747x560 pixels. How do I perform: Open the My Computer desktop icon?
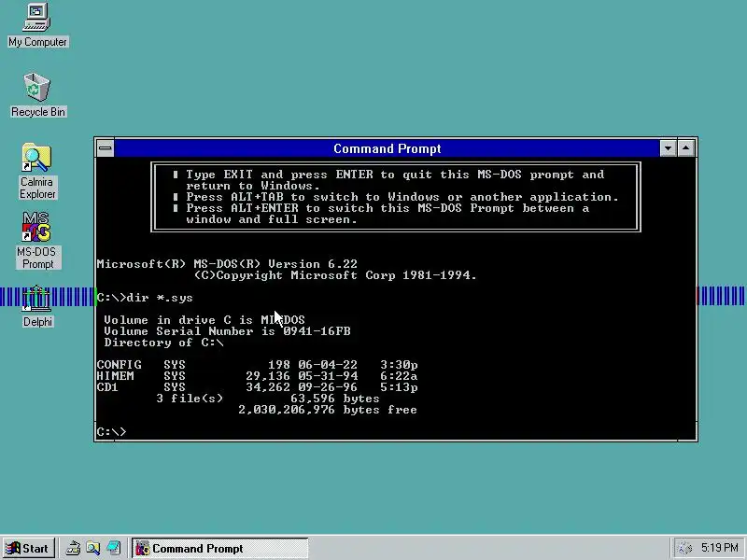click(37, 25)
